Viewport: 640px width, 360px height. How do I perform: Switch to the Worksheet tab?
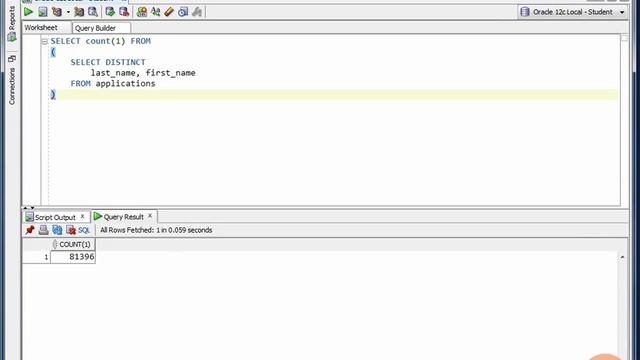[41, 28]
